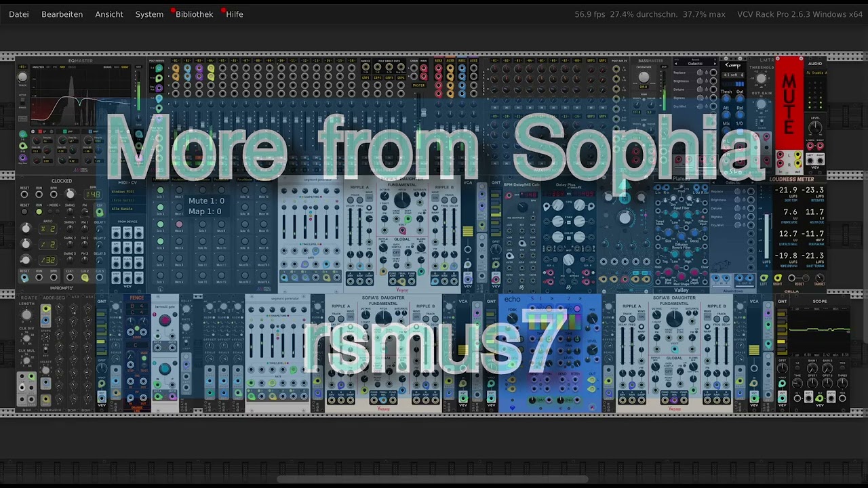
Task: Click the BassMaster crossover knob
Action: pos(644,77)
